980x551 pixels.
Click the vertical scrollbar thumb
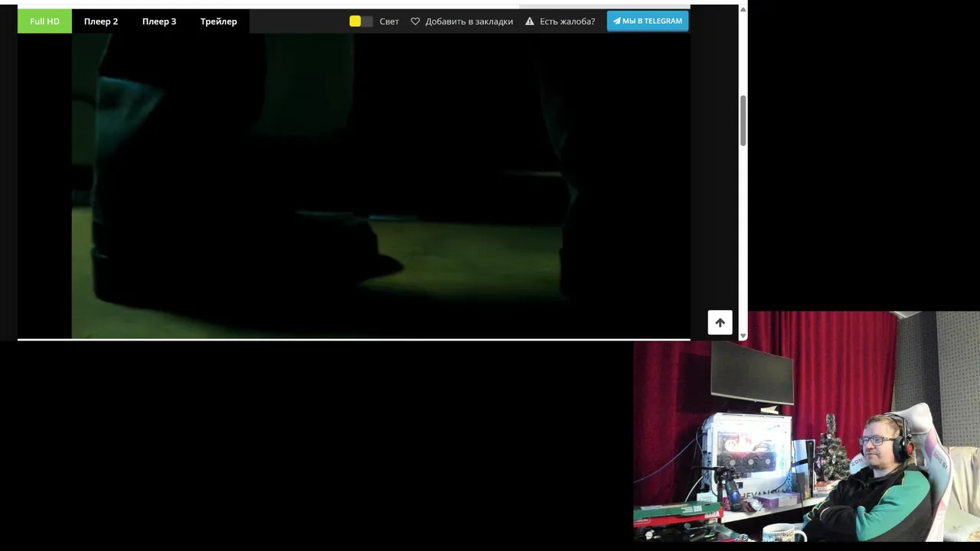point(743,121)
